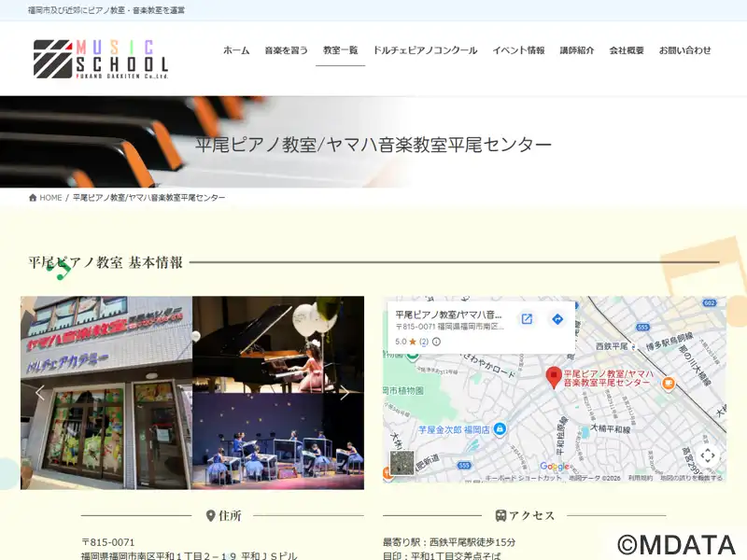Click the directions icon in map card
This screenshot has width=747, height=560.
557,319
